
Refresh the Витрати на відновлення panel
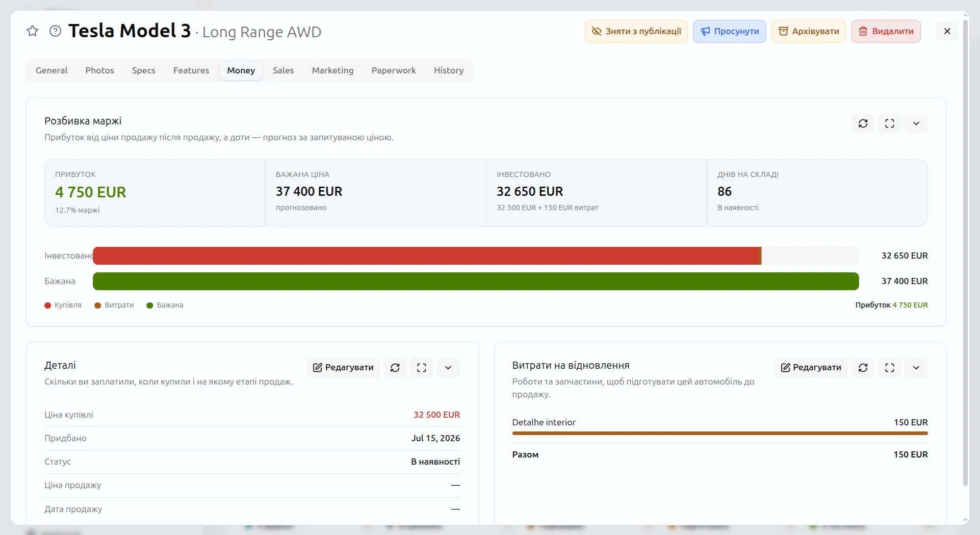coord(863,368)
